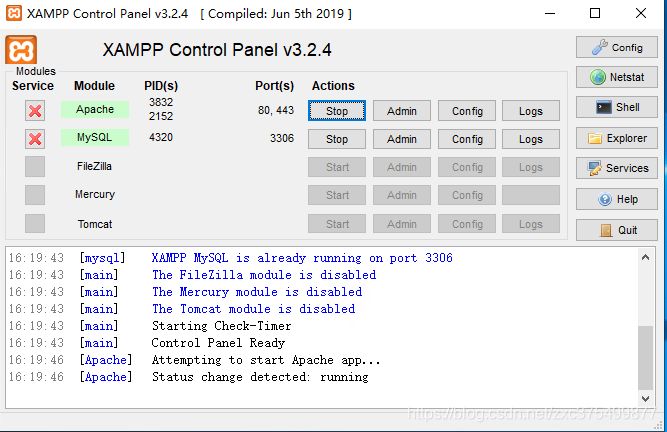Maximize the XAMPP Control Panel window
The height and width of the screenshot is (432, 667).
pos(595,14)
